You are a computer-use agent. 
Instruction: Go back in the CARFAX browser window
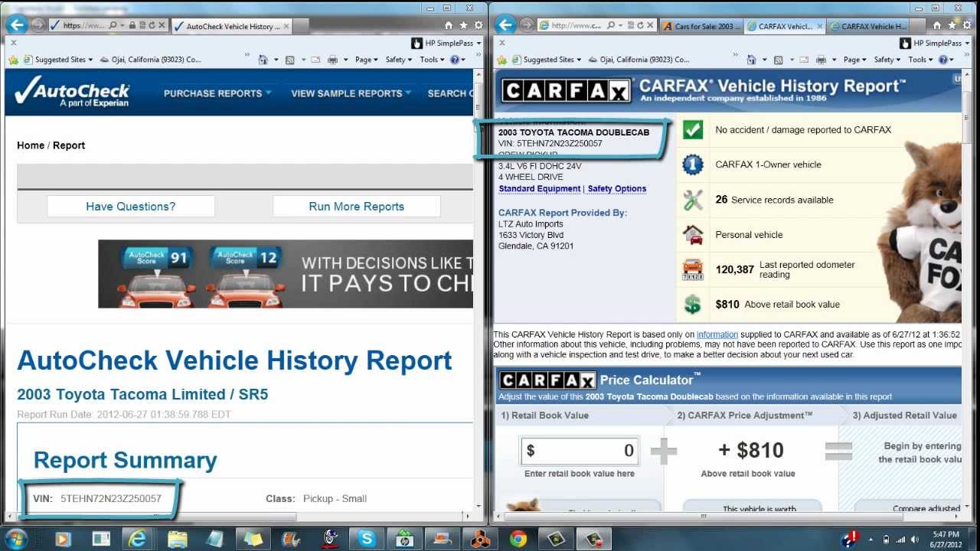pyautogui.click(x=506, y=24)
